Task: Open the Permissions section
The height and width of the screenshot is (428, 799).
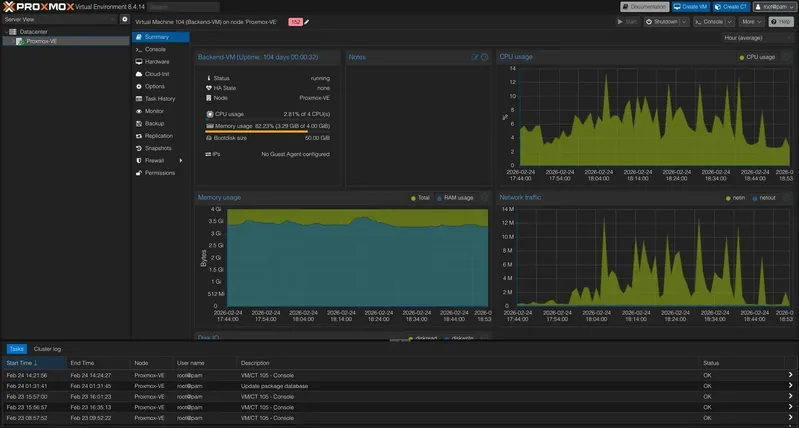Action: [x=161, y=173]
